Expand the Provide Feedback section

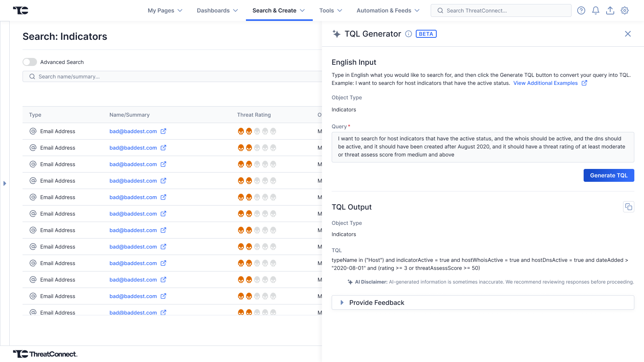coord(376,302)
